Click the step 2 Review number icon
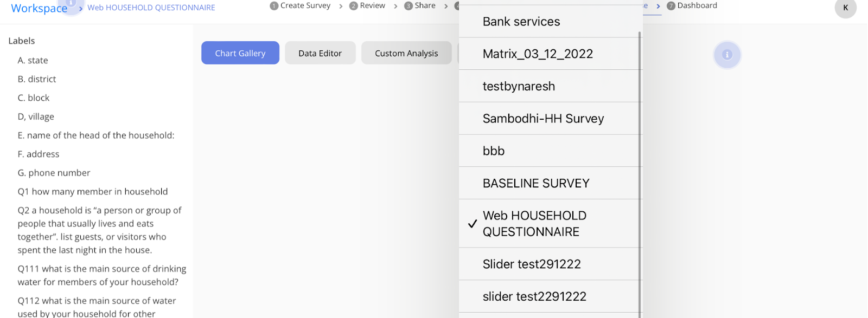Screen dimensions: 868x318 pos(354,6)
